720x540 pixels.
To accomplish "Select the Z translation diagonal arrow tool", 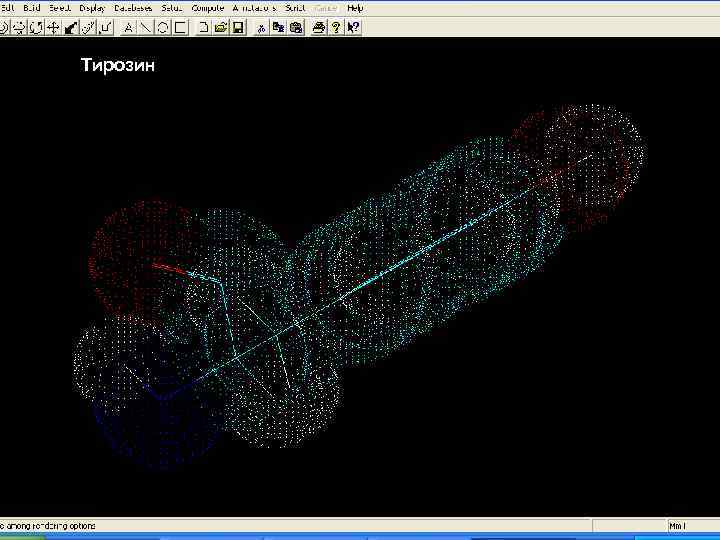I will pyautogui.click(x=71, y=28).
